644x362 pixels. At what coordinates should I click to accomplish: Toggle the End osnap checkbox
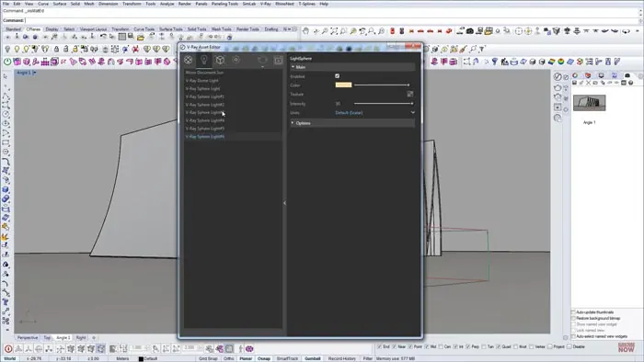379,346
